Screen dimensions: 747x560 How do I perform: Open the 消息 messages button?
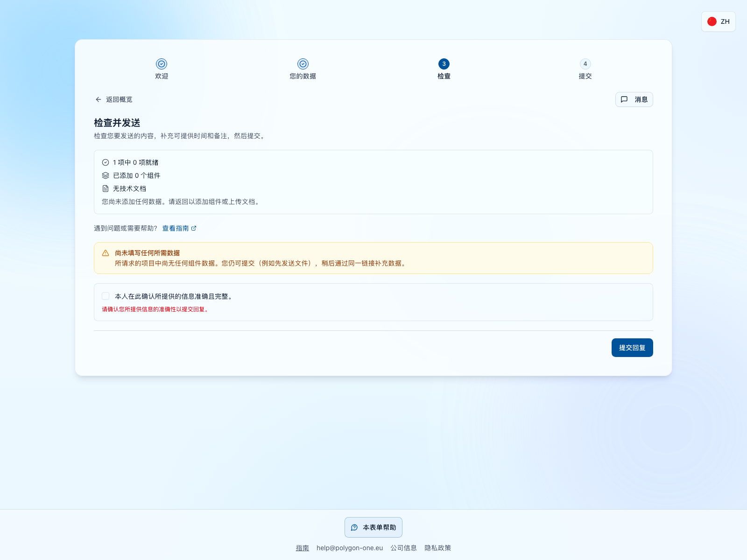[634, 99]
